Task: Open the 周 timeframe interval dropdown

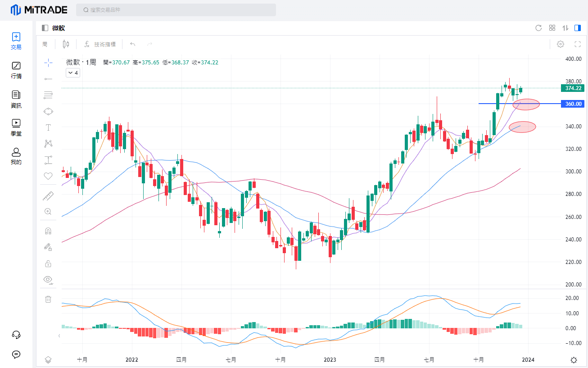Action: [45, 44]
